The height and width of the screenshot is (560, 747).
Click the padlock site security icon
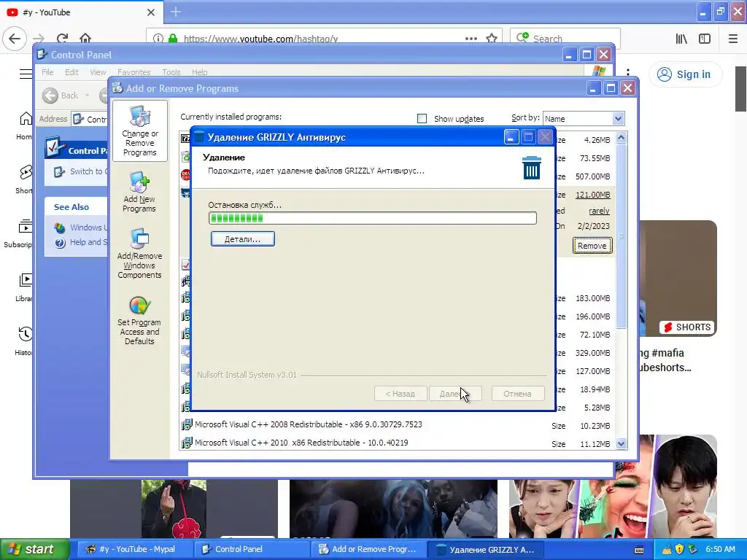[x=172, y=39]
